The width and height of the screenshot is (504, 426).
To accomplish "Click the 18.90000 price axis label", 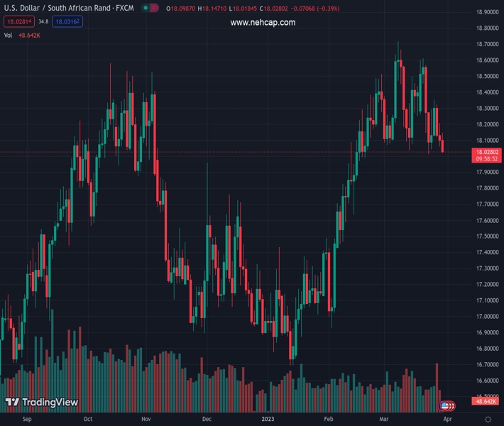I will [x=487, y=12].
